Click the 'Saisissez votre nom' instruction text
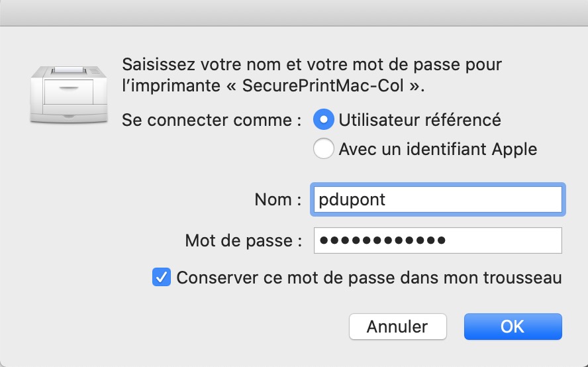This screenshot has height=367, width=588. pos(311,65)
